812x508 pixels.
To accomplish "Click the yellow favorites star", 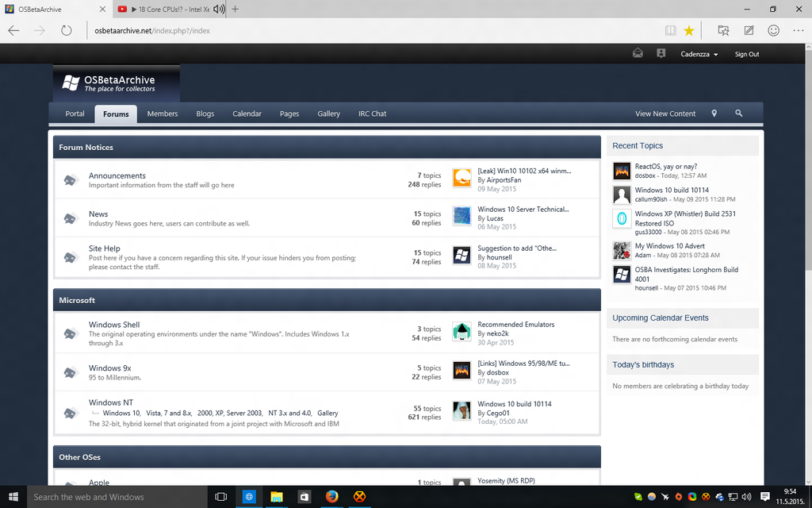I will (689, 31).
